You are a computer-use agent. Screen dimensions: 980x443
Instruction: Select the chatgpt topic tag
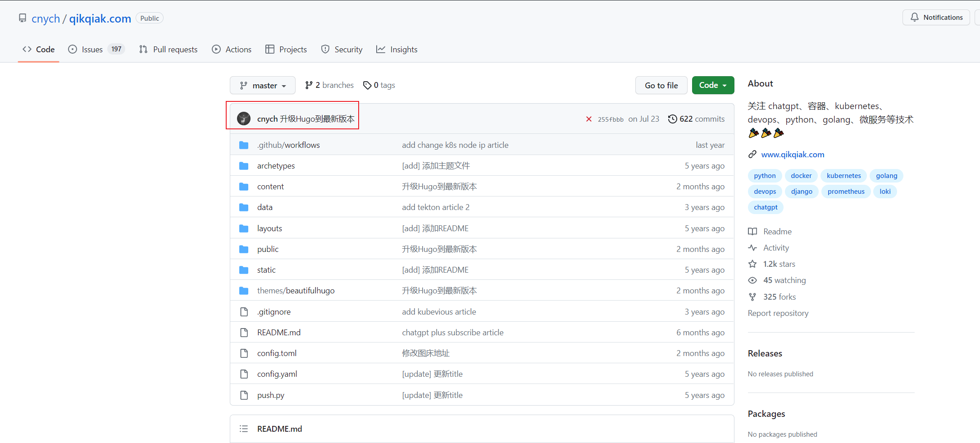tap(766, 207)
